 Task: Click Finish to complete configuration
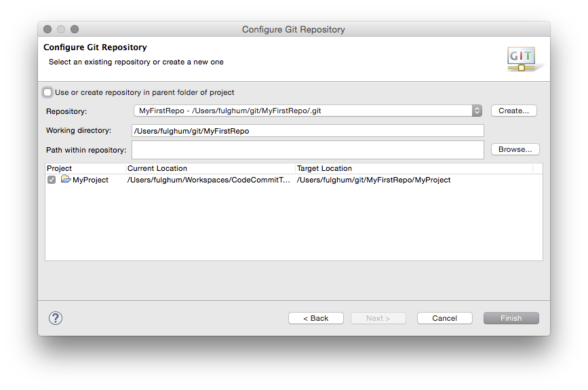[511, 318]
